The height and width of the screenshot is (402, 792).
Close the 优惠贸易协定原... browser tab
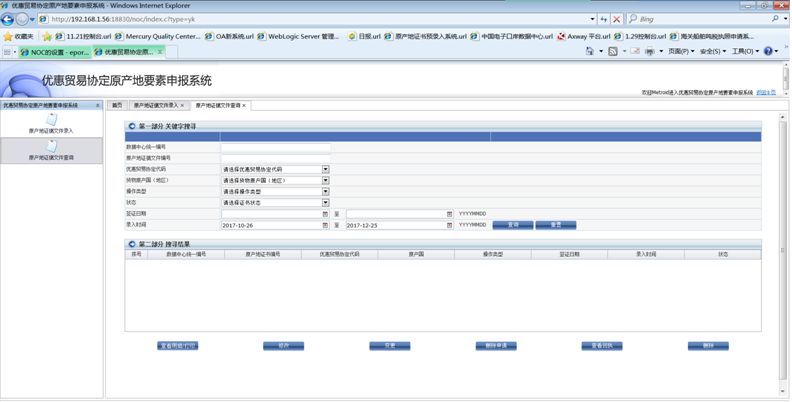(160, 52)
